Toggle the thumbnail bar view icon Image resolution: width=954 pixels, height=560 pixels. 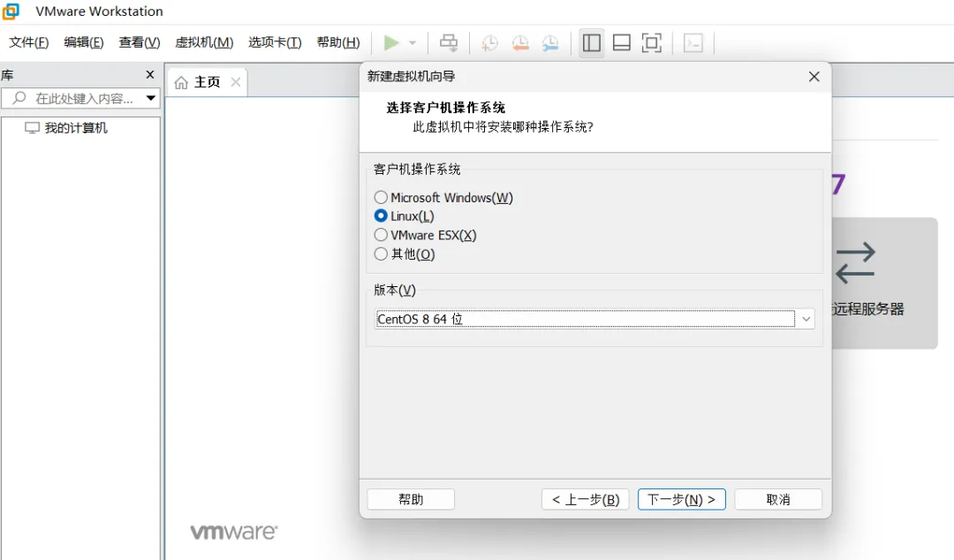pyautogui.click(x=621, y=42)
